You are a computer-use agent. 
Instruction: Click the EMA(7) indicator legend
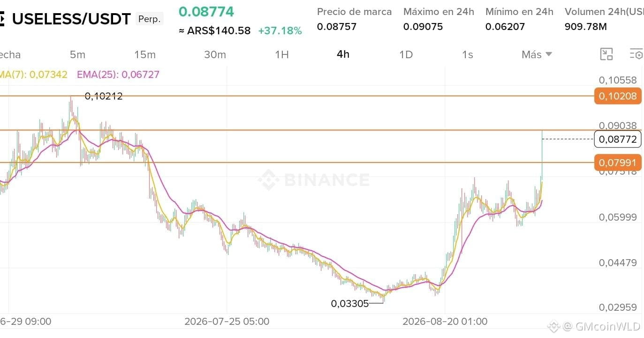click(34, 74)
